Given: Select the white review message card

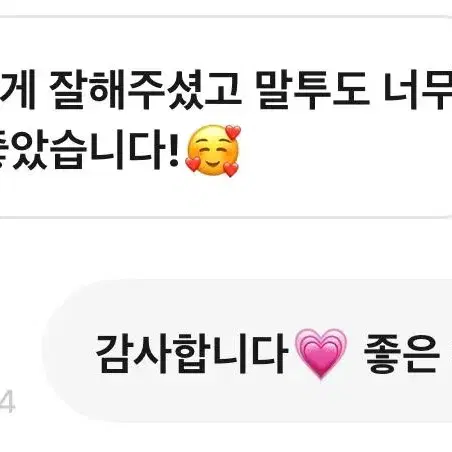Looking at the screenshot, I should click(226, 117).
